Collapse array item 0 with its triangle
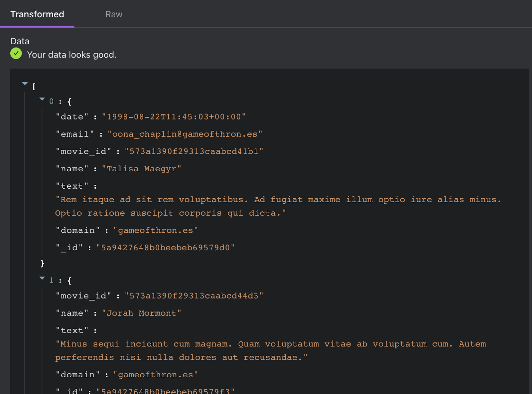The height and width of the screenshot is (394, 532). click(x=42, y=99)
